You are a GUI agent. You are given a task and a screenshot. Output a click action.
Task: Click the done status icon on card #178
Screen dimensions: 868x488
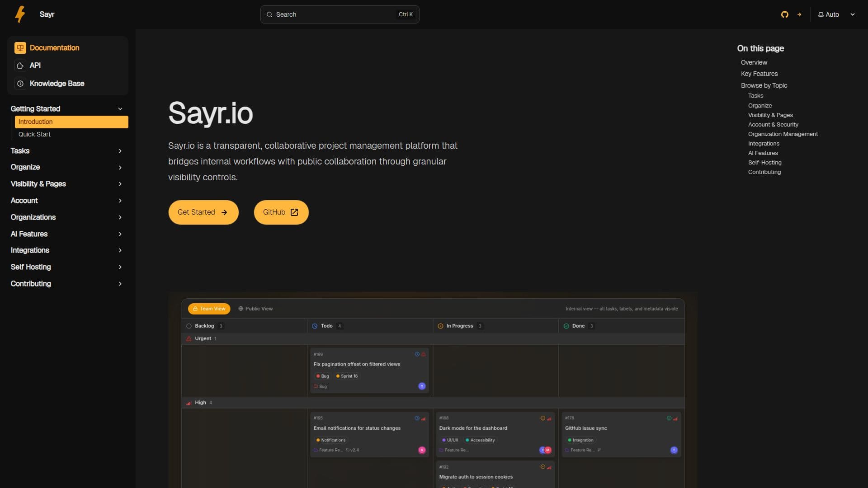click(x=669, y=418)
